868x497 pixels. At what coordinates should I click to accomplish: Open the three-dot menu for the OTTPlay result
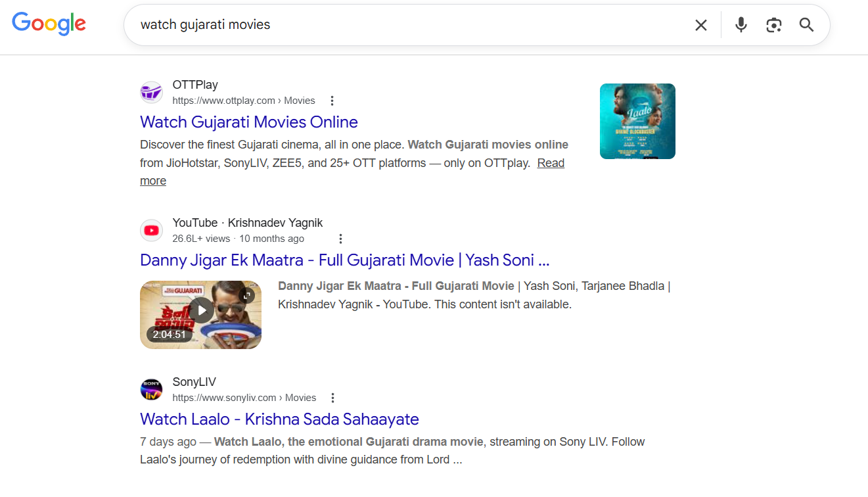click(332, 100)
